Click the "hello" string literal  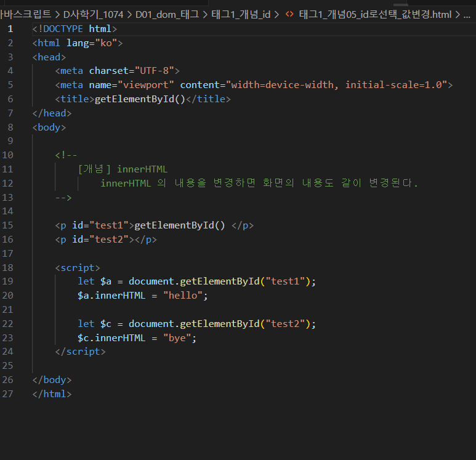183,296
